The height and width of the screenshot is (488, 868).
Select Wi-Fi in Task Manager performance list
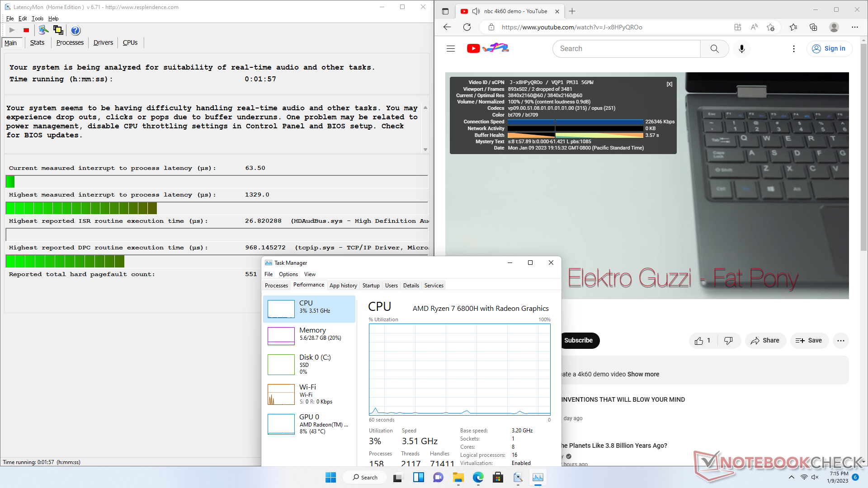tap(309, 394)
